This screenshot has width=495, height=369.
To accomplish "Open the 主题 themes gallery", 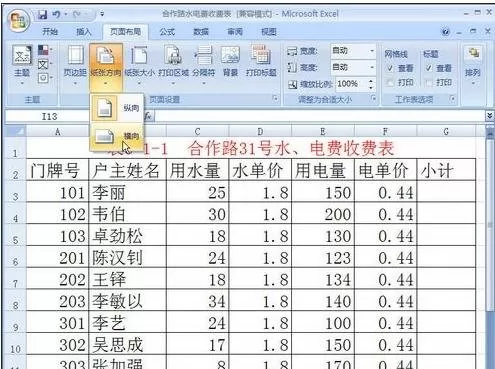I will point(22,64).
